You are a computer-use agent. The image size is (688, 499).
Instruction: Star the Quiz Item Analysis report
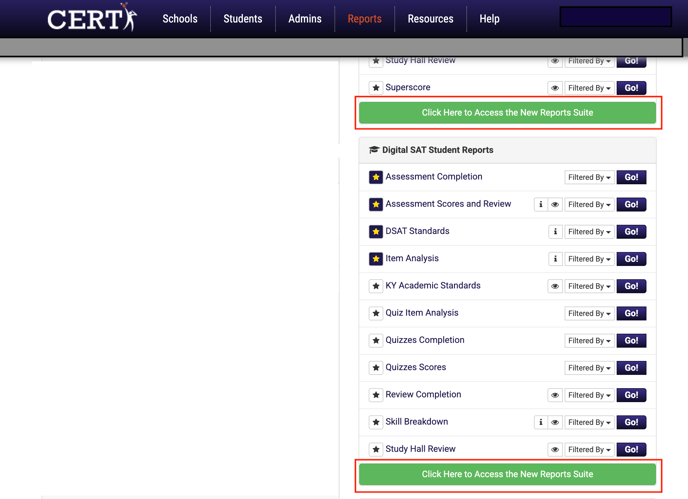376,313
